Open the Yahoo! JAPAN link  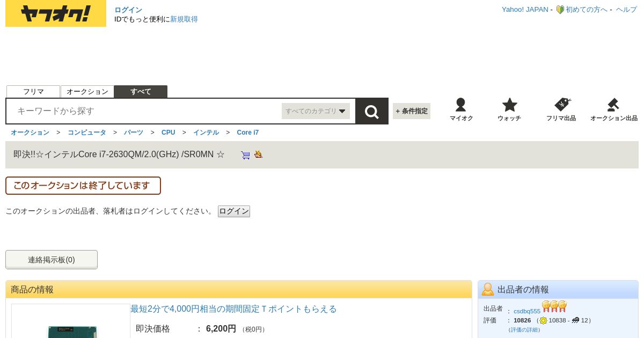click(525, 10)
